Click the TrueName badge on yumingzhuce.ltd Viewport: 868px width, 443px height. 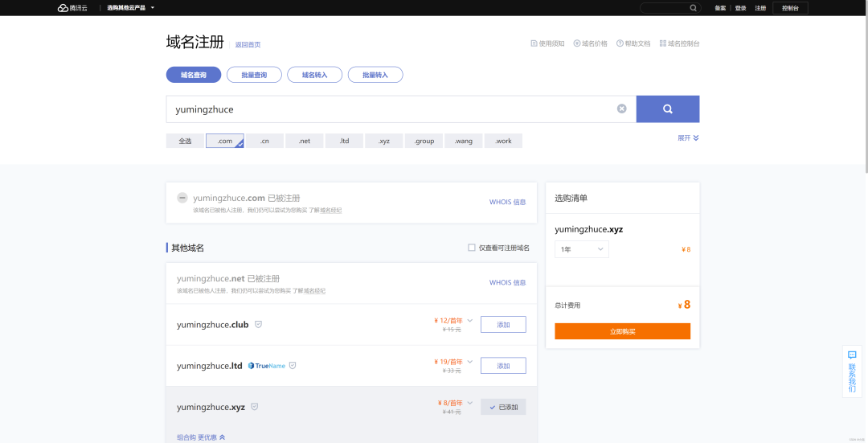(267, 366)
